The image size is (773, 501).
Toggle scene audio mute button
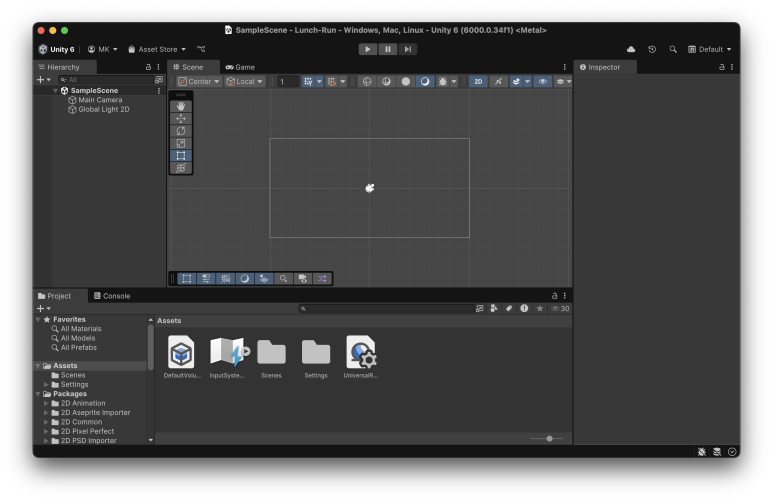(498, 81)
